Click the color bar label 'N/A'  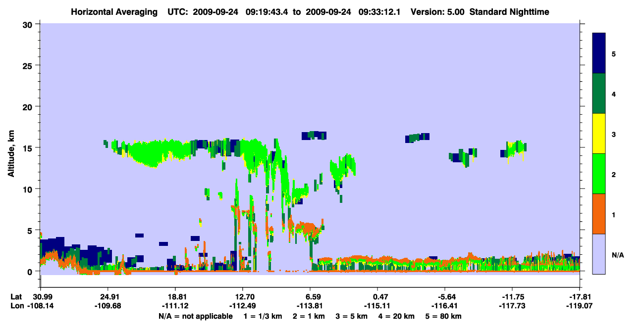(x=617, y=255)
